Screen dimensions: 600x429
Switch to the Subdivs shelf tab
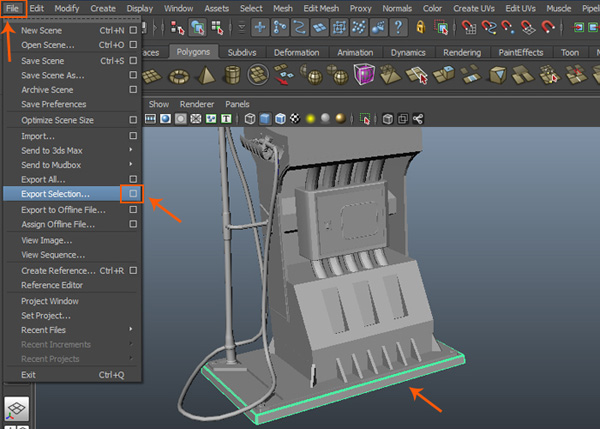pos(242,52)
